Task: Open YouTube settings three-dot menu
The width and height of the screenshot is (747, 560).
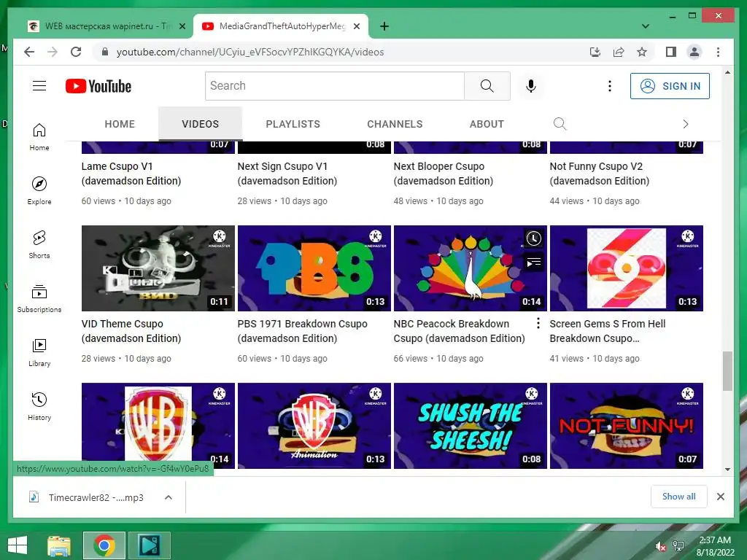Action: pyautogui.click(x=609, y=86)
